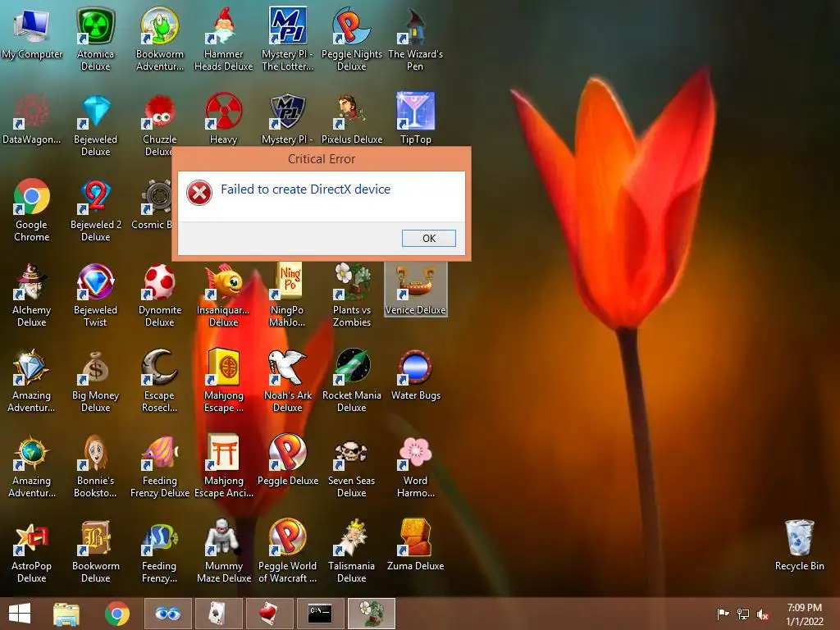Select the Chuzzle Deluxe red fuzzball

(160, 111)
